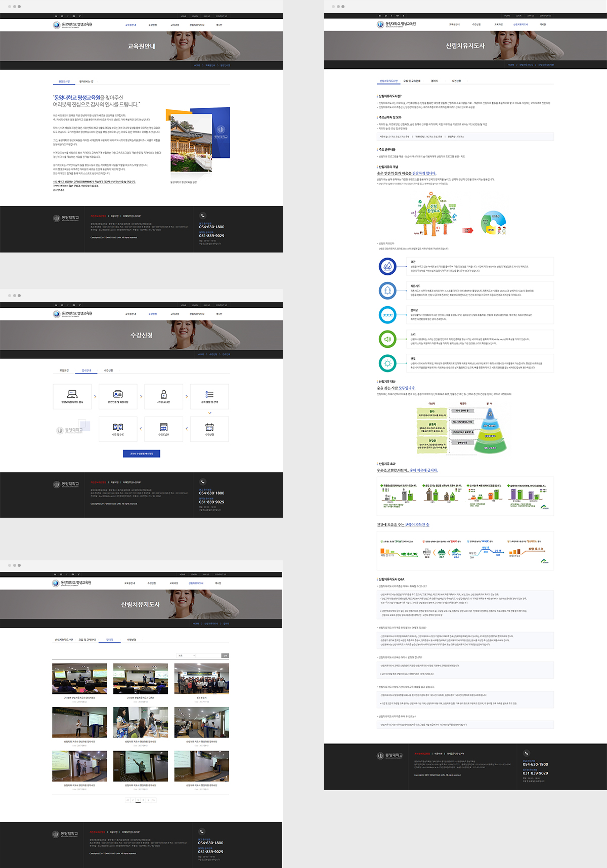This screenshot has width=607, height=868.
Task: Click the dark blue forest trees icon
Action: (387, 266)
